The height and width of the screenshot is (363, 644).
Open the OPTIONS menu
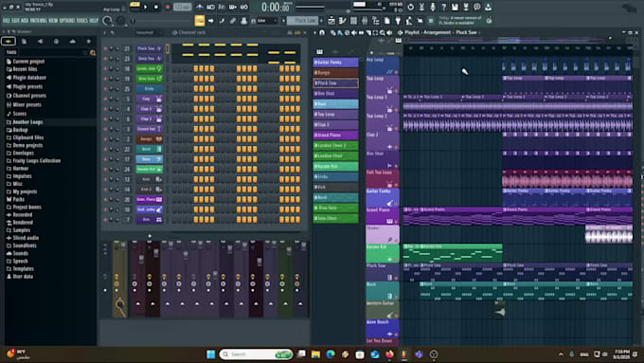pos(67,20)
